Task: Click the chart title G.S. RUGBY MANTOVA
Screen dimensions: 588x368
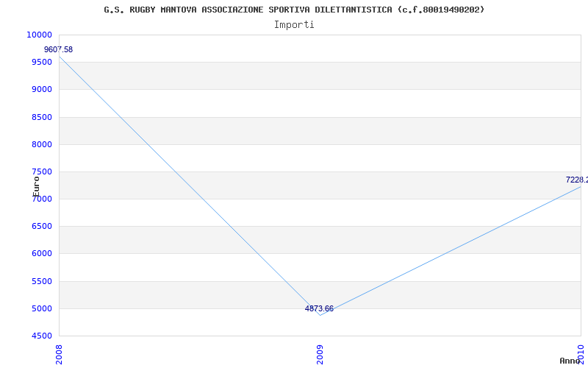Action: coord(294,10)
